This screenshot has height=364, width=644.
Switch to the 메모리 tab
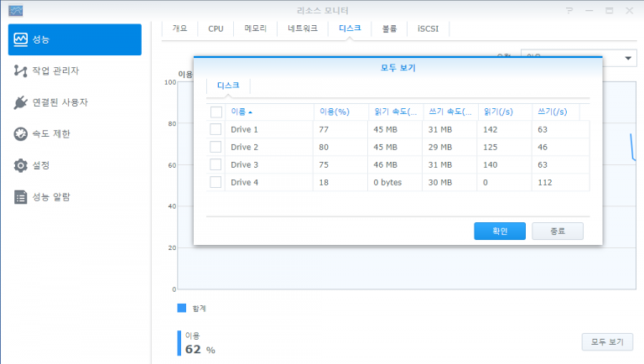tap(256, 29)
